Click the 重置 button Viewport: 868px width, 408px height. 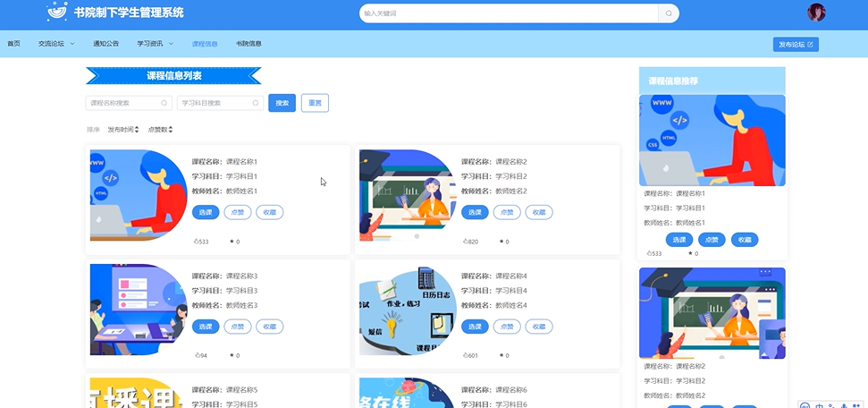(x=315, y=103)
